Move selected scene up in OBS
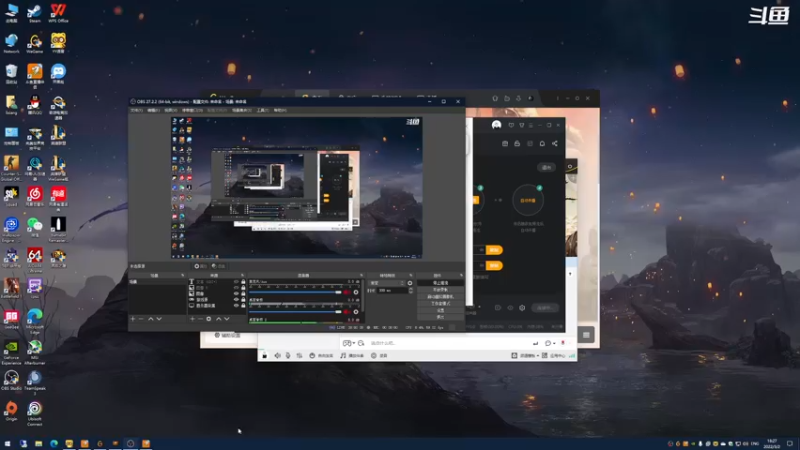Image resolution: width=800 pixels, height=450 pixels. pyautogui.click(x=151, y=318)
